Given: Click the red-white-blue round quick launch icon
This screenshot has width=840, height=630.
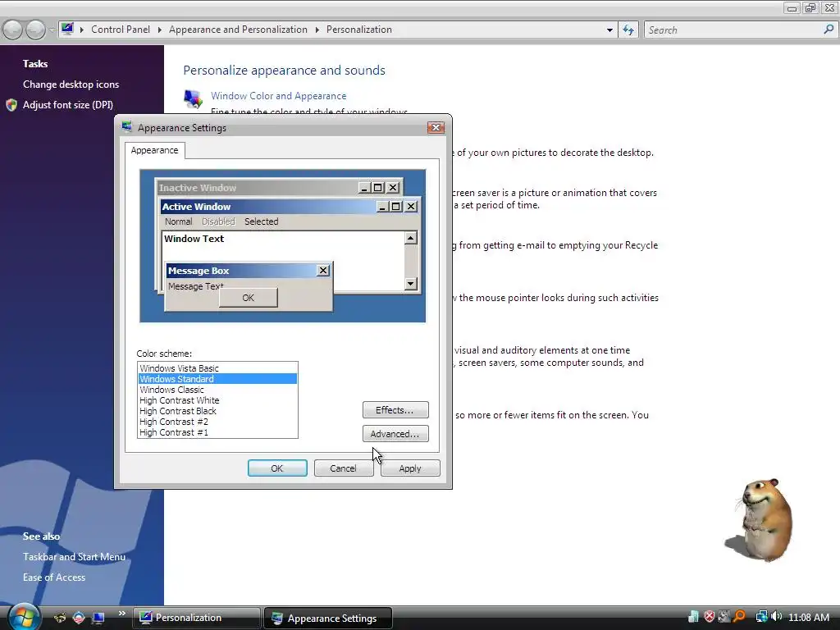Looking at the screenshot, I should [x=79, y=618].
